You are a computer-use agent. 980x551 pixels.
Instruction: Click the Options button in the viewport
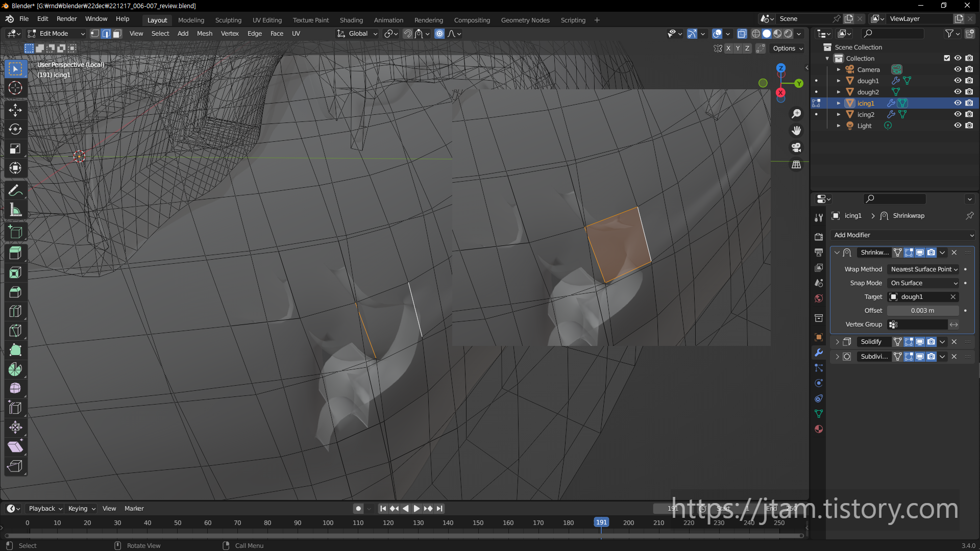[788, 48]
